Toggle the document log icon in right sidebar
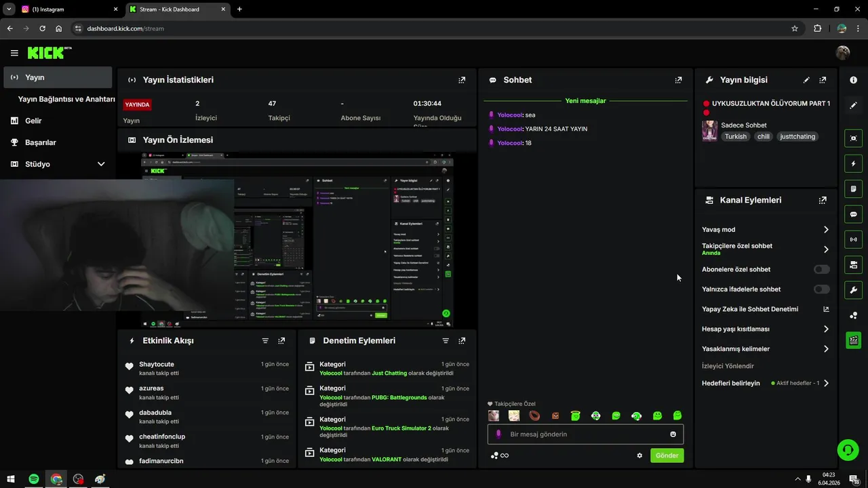This screenshot has height=488, width=868. [x=854, y=188]
